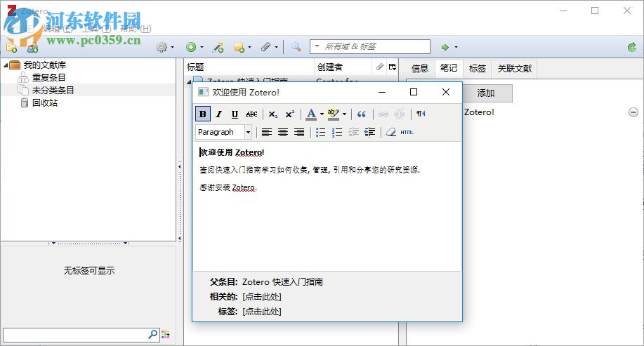Select Unfiled Items (未分类条目)
Screen dimensions: 644x346
[x=53, y=91]
